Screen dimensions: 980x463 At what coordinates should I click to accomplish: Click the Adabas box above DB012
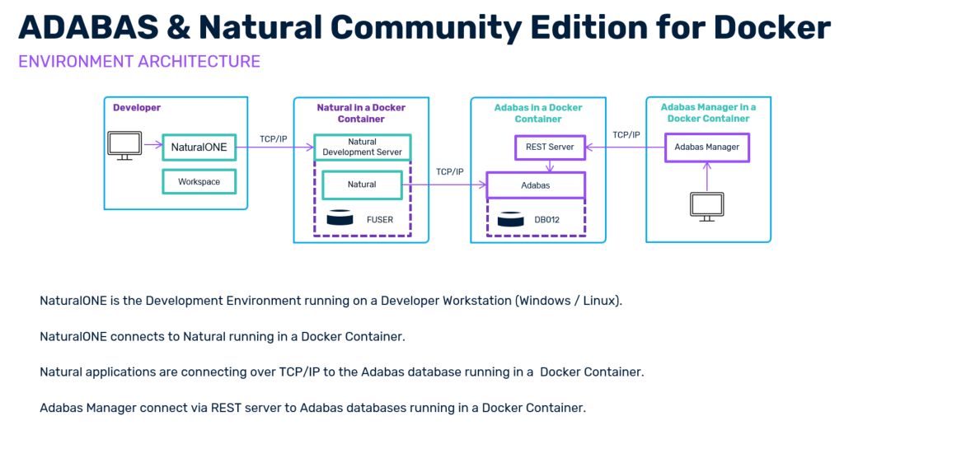click(x=536, y=185)
